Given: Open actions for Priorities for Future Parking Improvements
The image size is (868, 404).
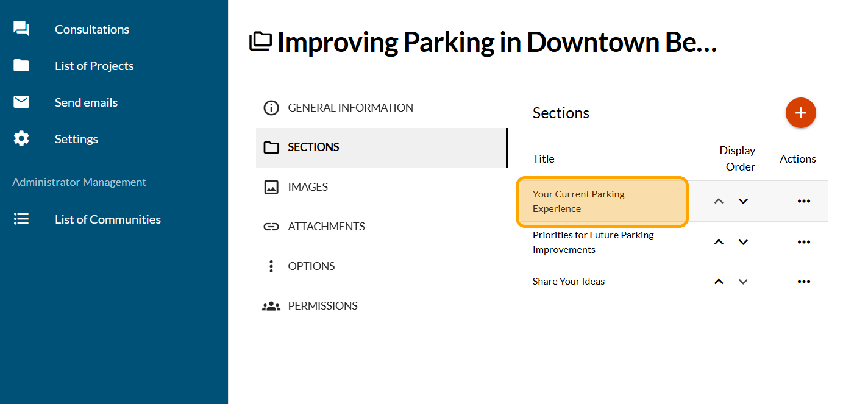Looking at the screenshot, I should 803,242.
